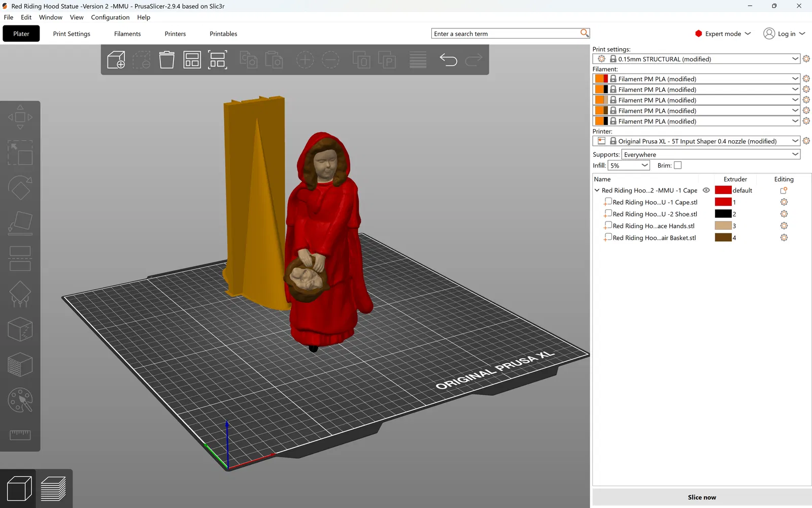Click the Remove instance minus icon
This screenshot has width=812, height=508.
click(x=330, y=60)
